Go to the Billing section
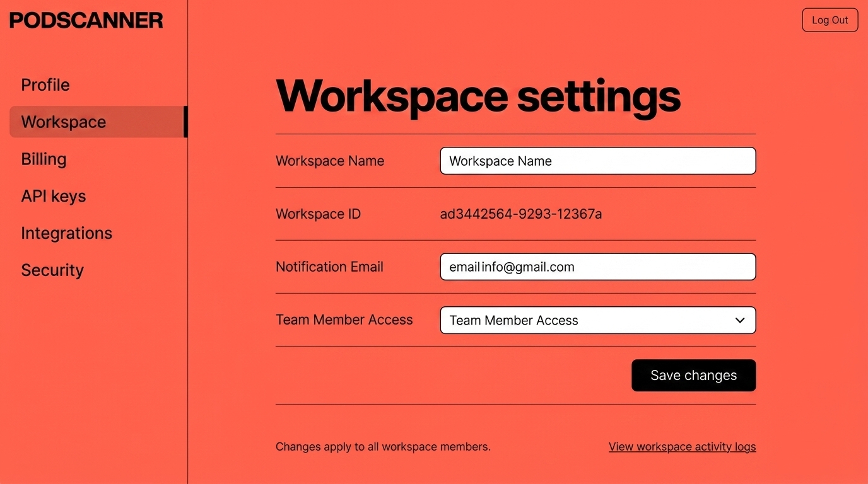Image resolution: width=868 pixels, height=484 pixels. click(x=44, y=159)
